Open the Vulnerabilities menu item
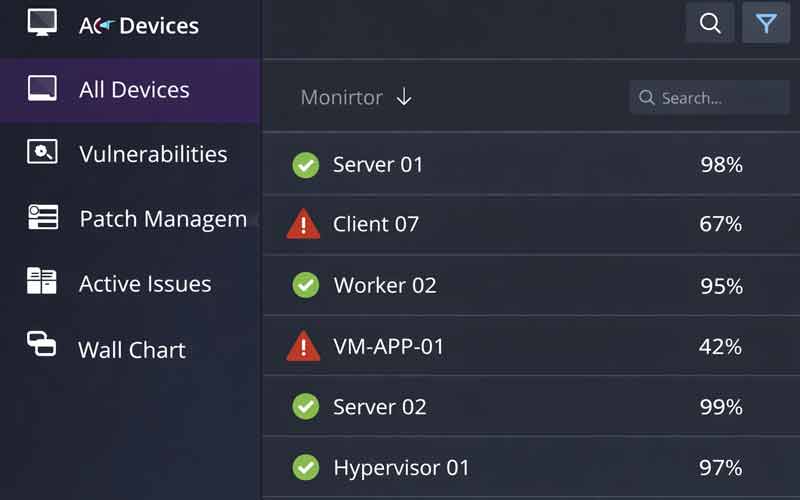 click(x=153, y=154)
